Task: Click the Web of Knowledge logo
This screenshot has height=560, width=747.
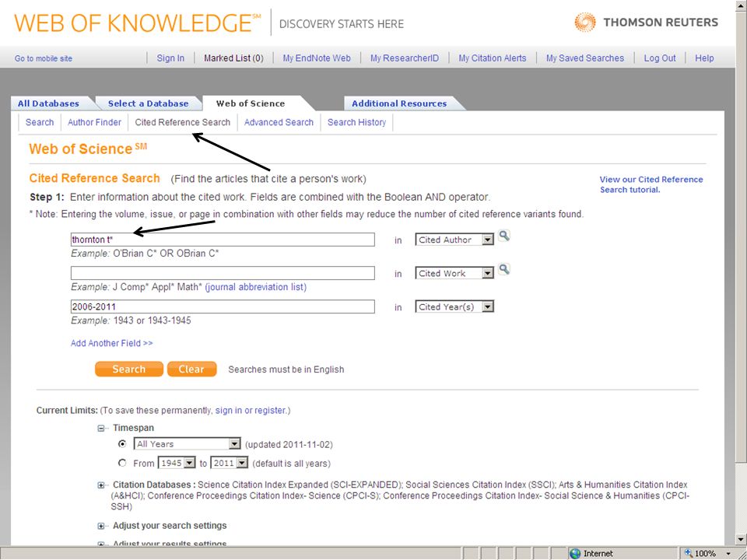Action: point(138,23)
